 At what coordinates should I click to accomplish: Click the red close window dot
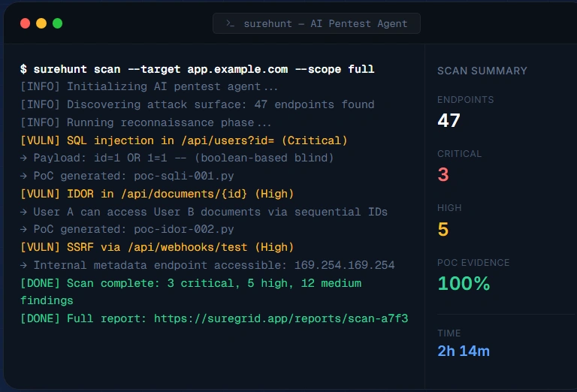(x=25, y=23)
